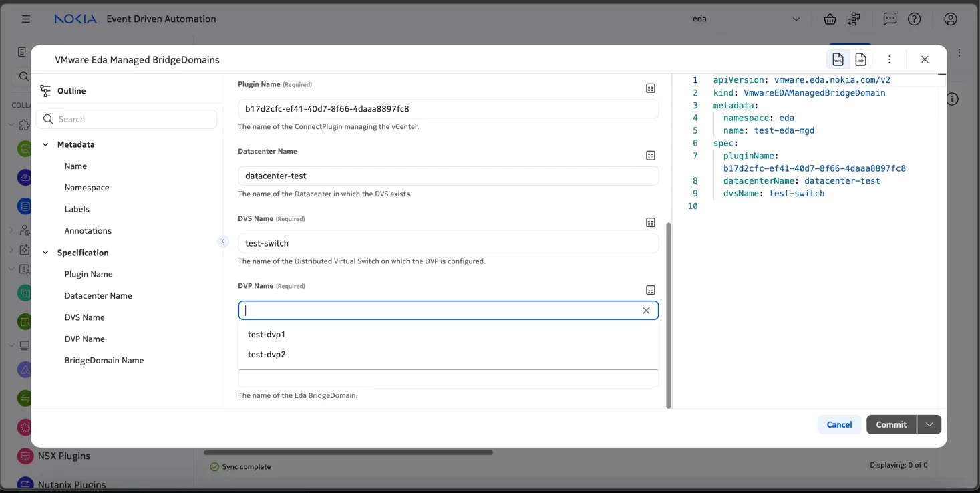Click the apiVersion line in YAML

pos(802,79)
